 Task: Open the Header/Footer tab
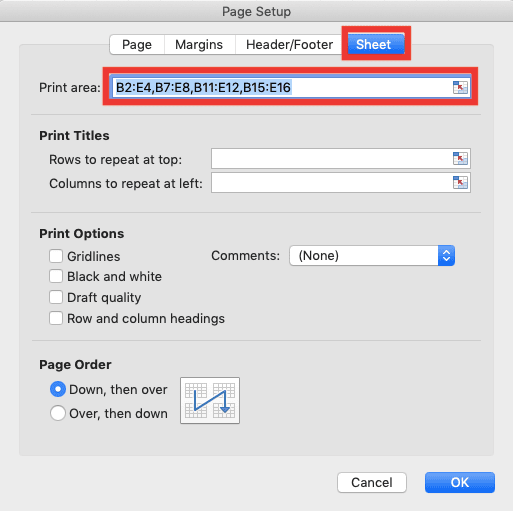click(289, 45)
